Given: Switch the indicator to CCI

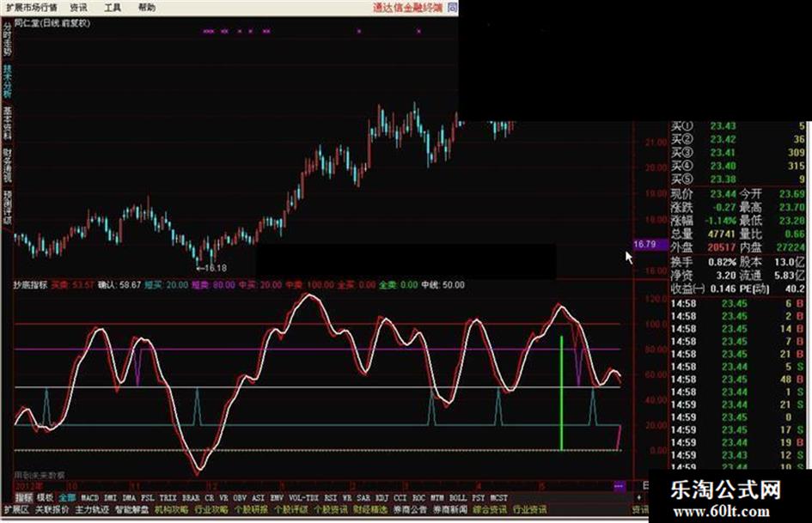Looking at the screenshot, I should 400,497.
